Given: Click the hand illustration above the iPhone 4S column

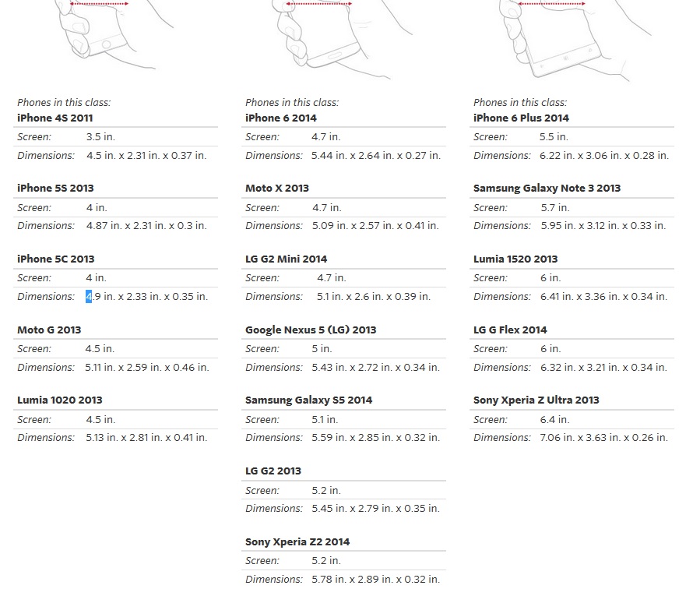Looking at the screenshot, I should pyautogui.click(x=109, y=35).
